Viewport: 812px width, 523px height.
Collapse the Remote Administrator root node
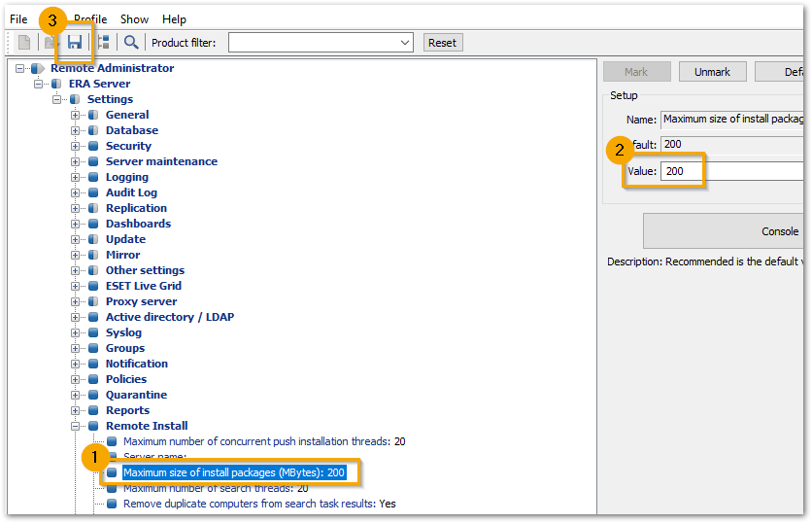tap(19, 68)
